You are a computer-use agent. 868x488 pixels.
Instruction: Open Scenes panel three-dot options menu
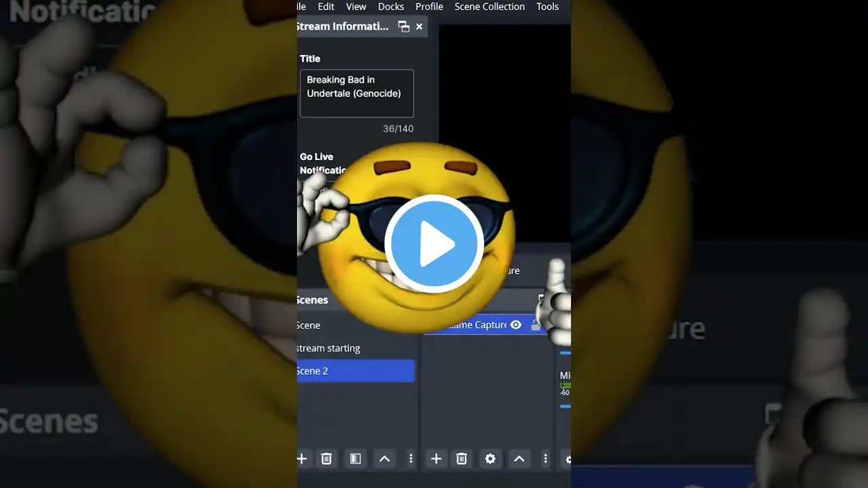(410, 459)
